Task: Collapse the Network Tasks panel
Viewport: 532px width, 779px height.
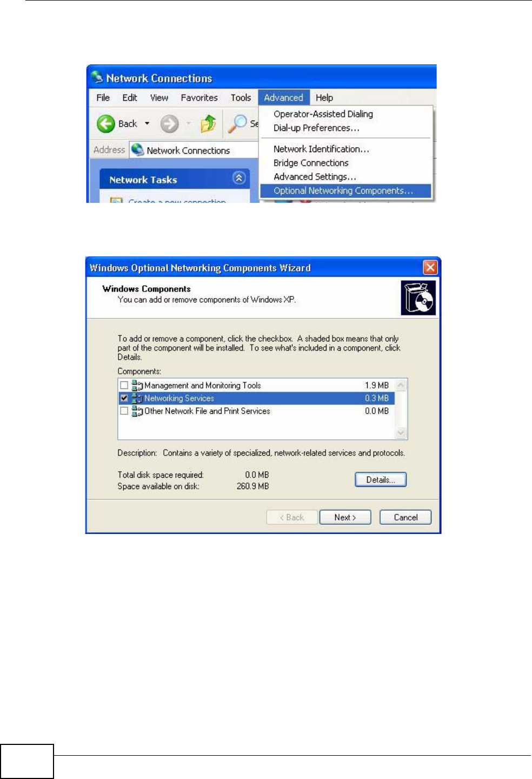Action: 239,178
